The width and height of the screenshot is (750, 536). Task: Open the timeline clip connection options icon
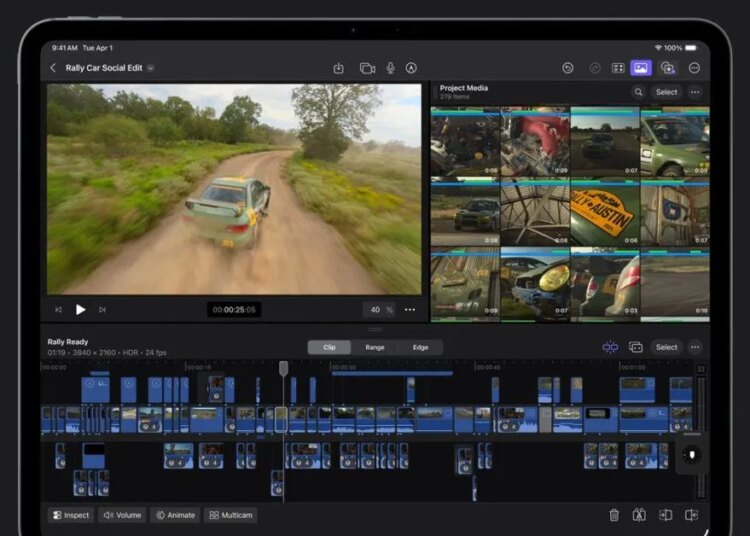(x=636, y=347)
